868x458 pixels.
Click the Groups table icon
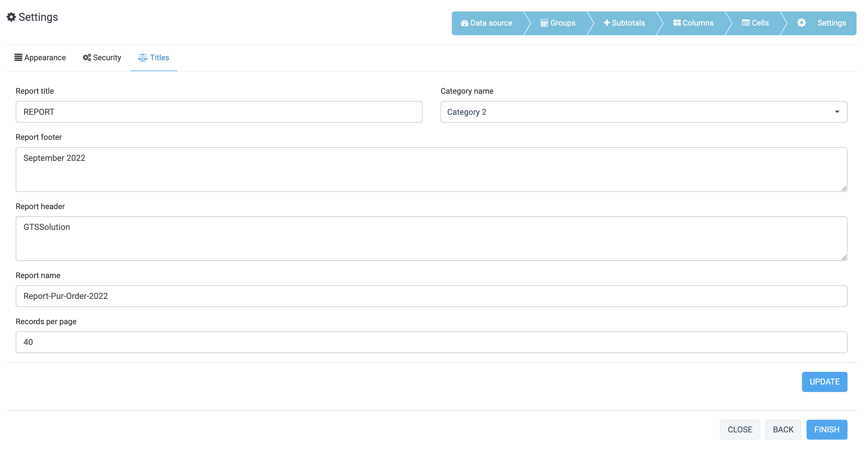(544, 23)
